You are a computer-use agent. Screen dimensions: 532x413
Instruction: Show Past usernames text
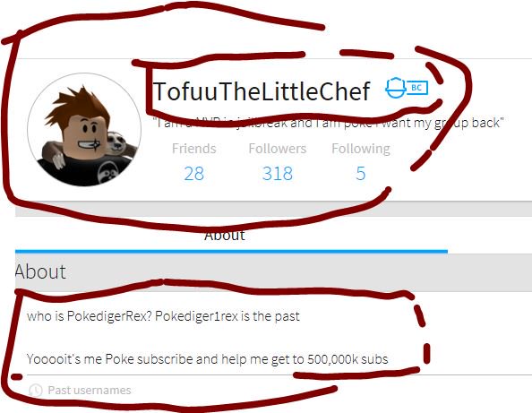[x=90, y=391]
